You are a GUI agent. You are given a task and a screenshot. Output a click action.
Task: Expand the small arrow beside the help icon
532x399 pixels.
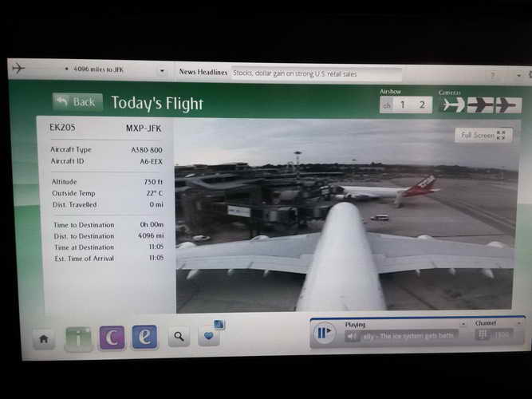(518, 75)
